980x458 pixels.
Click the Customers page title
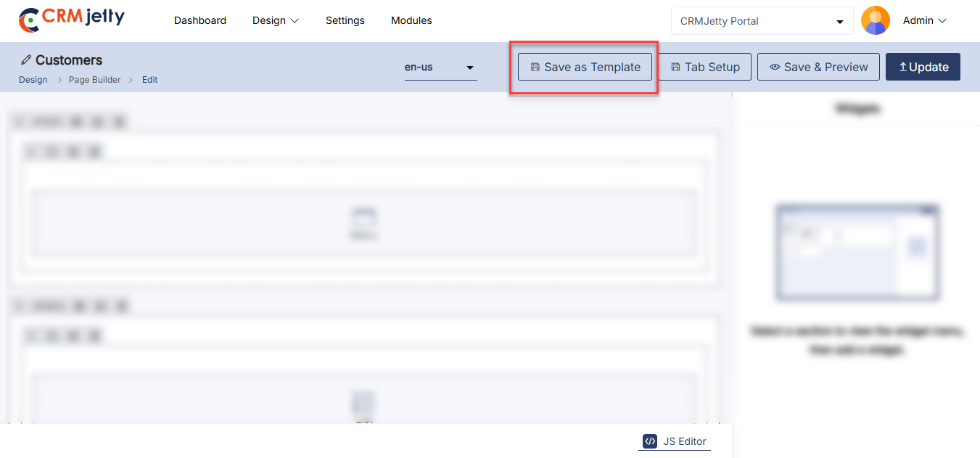[69, 60]
